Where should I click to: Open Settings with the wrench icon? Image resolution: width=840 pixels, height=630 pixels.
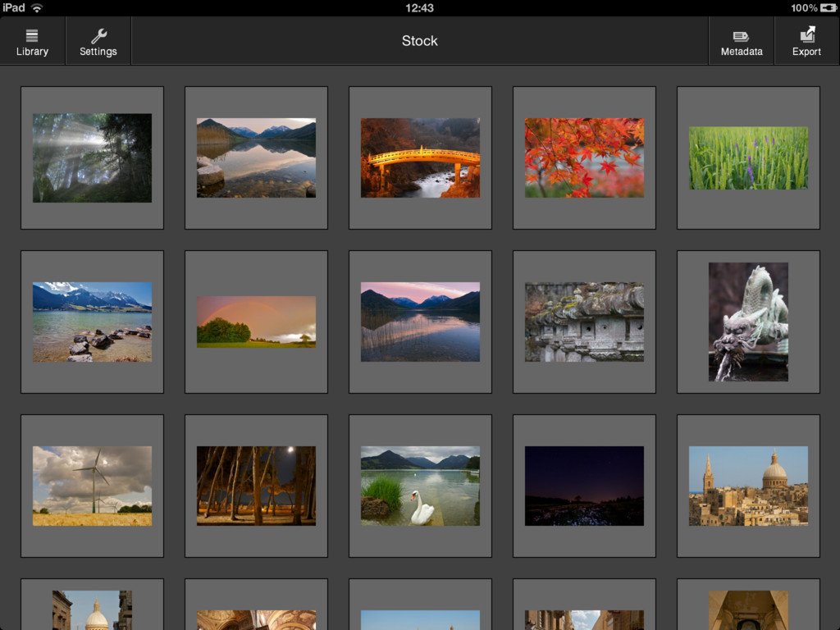click(x=98, y=41)
